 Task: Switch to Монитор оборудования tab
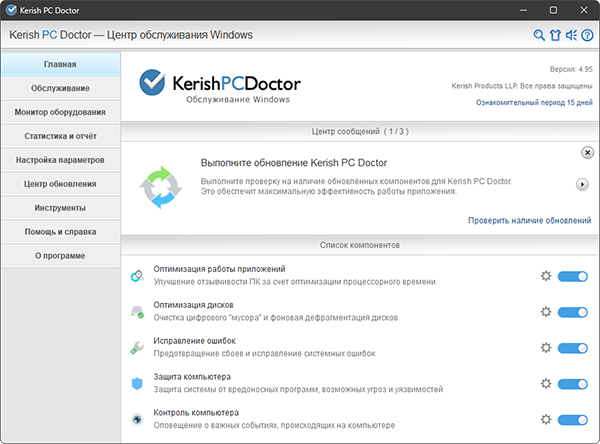(x=60, y=112)
